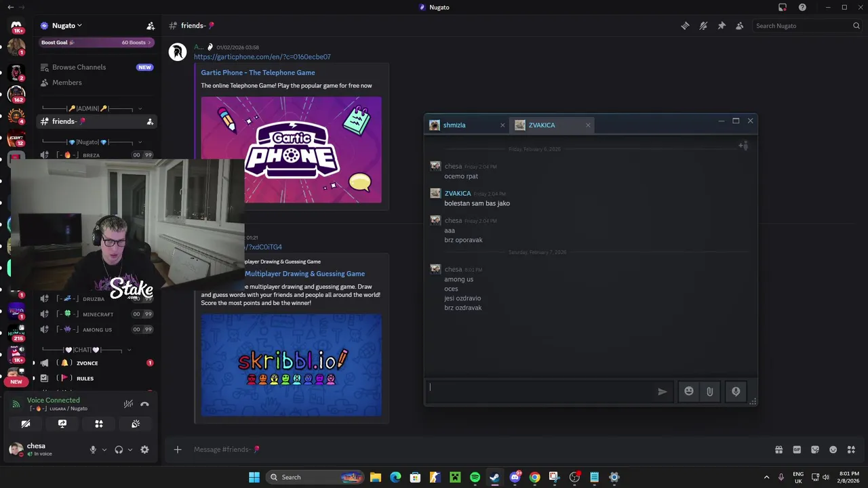
Task: Collapse the ADMINI channel category
Action: pyautogui.click(x=92, y=108)
